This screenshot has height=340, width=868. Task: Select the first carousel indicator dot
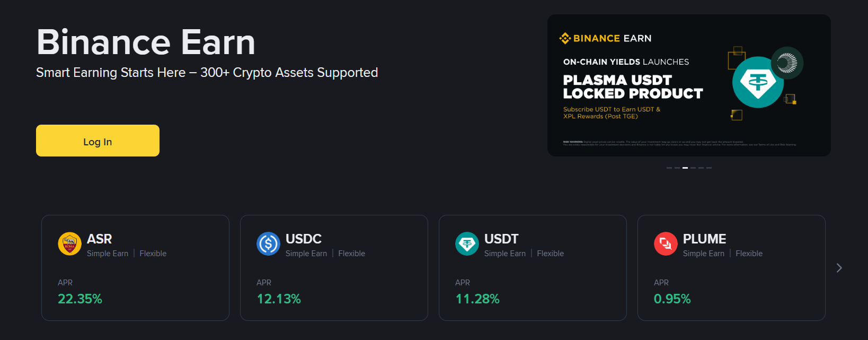tap(669, 168)
